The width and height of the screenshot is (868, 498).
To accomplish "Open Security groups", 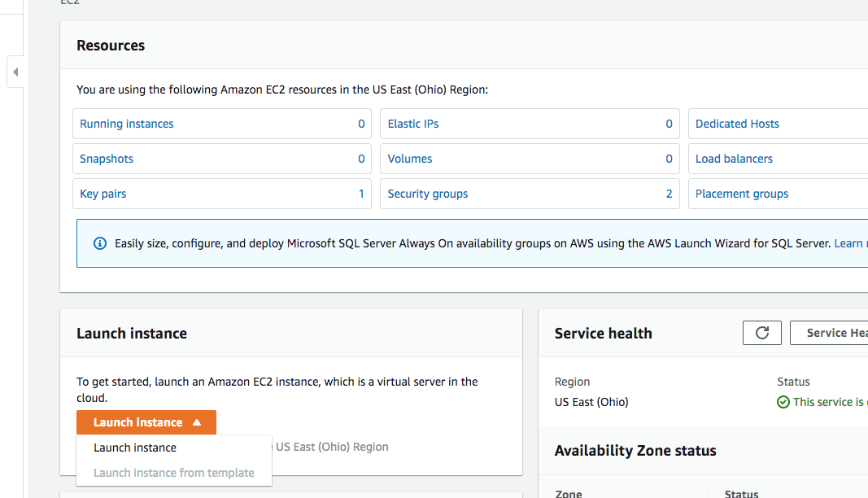I will tap(427, 194).
